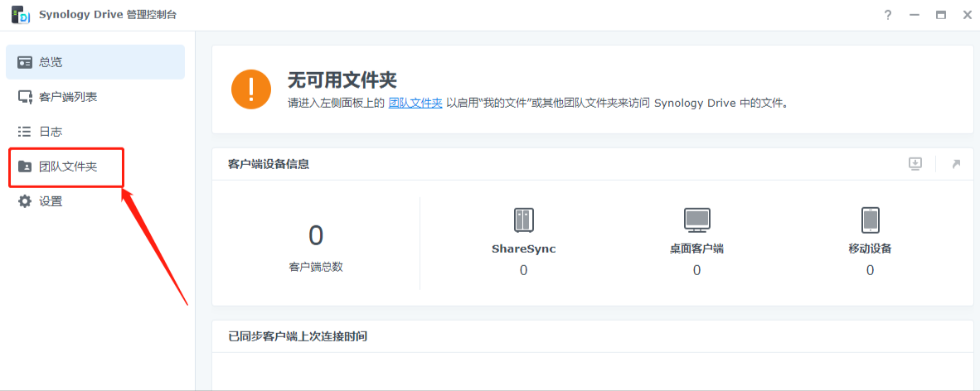Go to 日志 in the sidebar

point(51,132)
